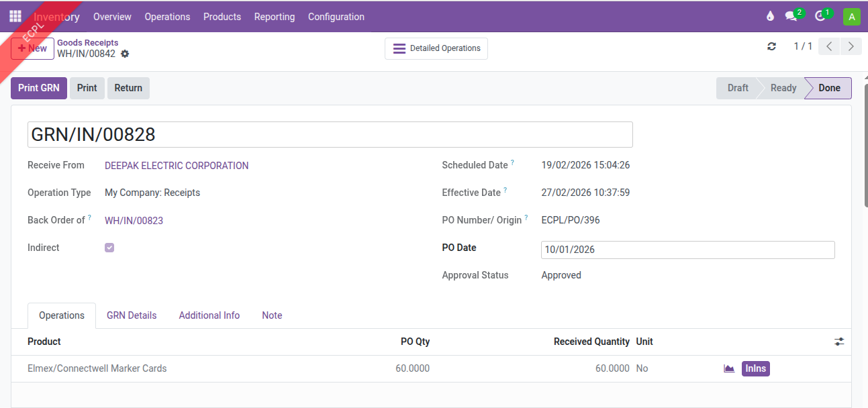This screenshot has width=868, height=408.
Task: Switch to the Additional Info tab
Action: point(209,315)
